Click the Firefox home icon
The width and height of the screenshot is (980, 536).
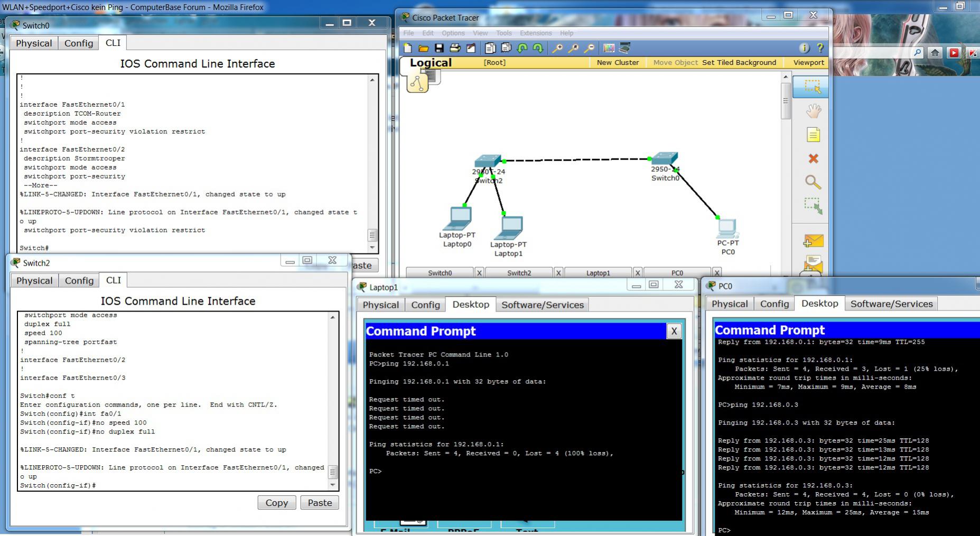935,53
